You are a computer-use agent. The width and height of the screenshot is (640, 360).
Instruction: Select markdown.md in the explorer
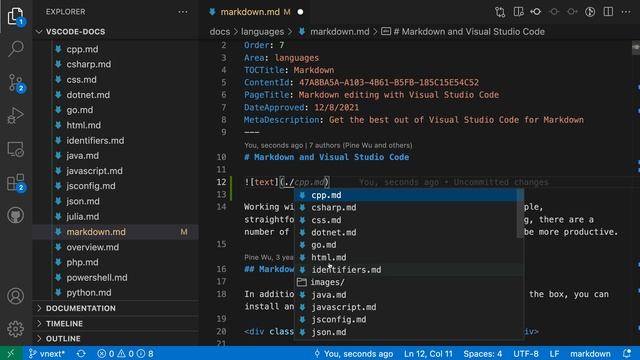tap(116, 232)
